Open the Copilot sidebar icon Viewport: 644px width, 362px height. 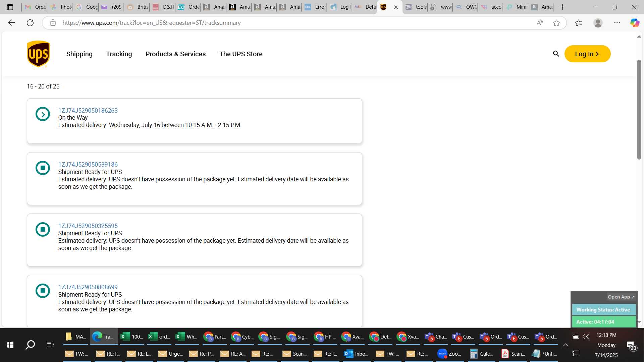[x=635, y=23]
